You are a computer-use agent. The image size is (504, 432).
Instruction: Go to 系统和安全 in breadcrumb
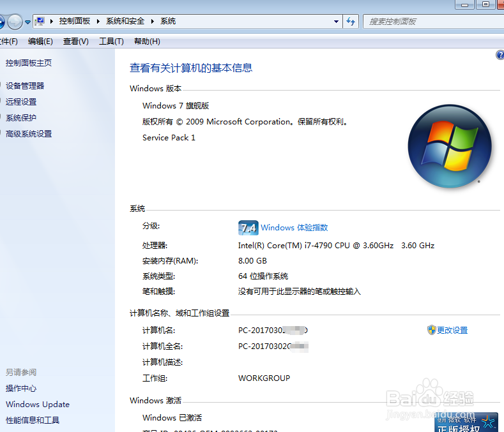click(x=125, y=21)
